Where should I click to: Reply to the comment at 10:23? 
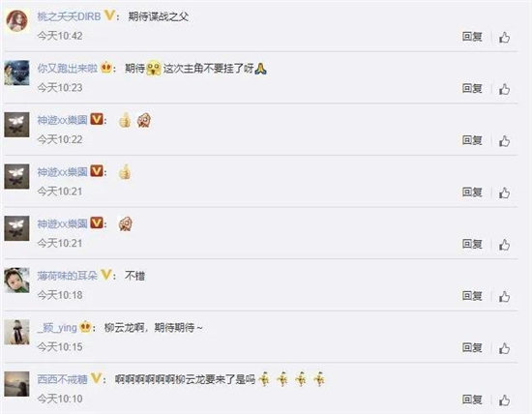pyautogui.click(x=472, y=88)
